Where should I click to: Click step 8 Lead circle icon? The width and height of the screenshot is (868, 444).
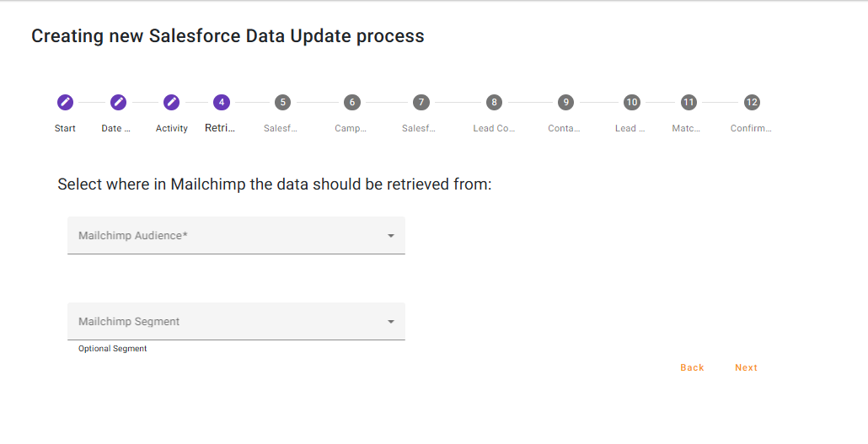point(494,102)
